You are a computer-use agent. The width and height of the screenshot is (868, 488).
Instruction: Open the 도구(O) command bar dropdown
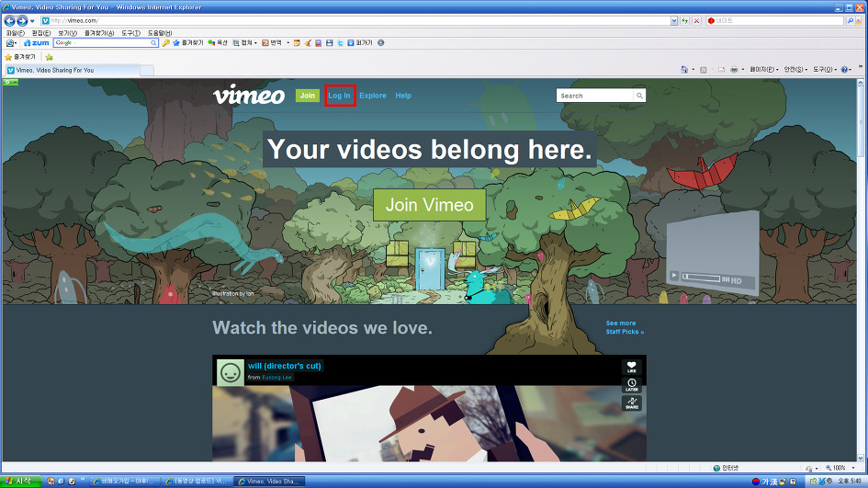(825, 70)
